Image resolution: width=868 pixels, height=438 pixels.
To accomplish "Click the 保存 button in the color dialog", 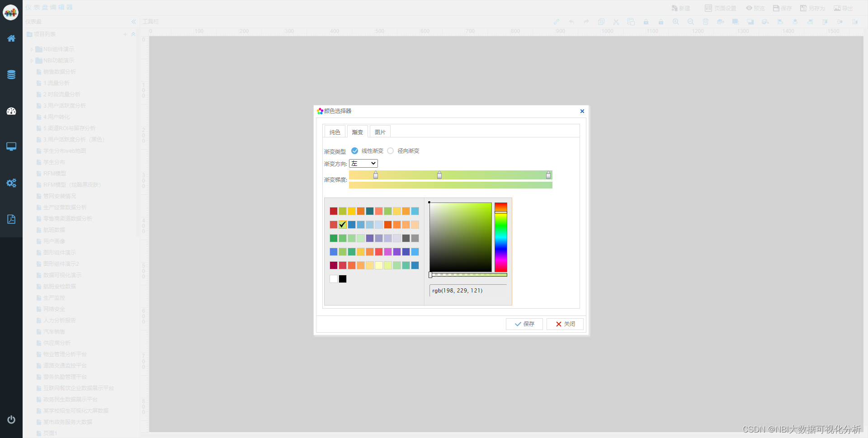I will 524,324.
